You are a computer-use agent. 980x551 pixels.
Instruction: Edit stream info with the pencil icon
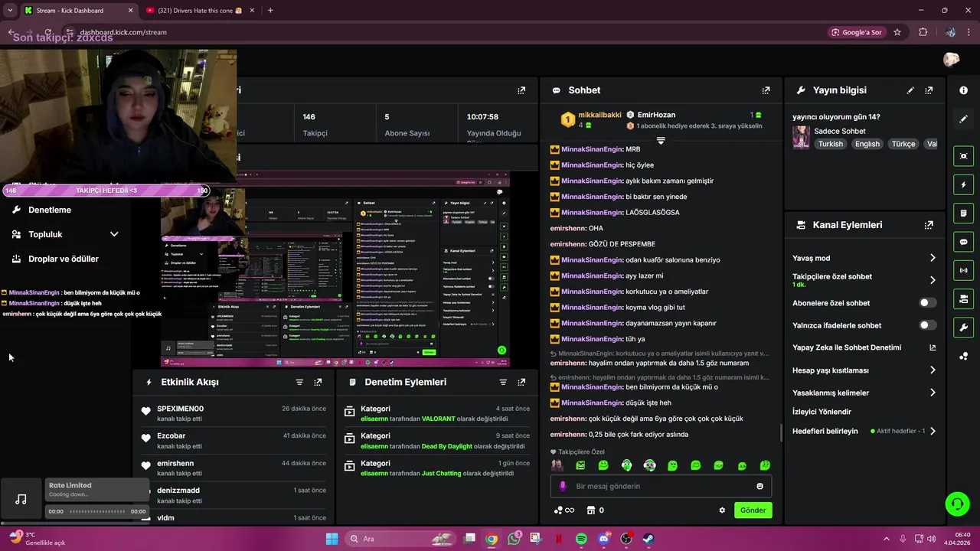coord(910,90)
